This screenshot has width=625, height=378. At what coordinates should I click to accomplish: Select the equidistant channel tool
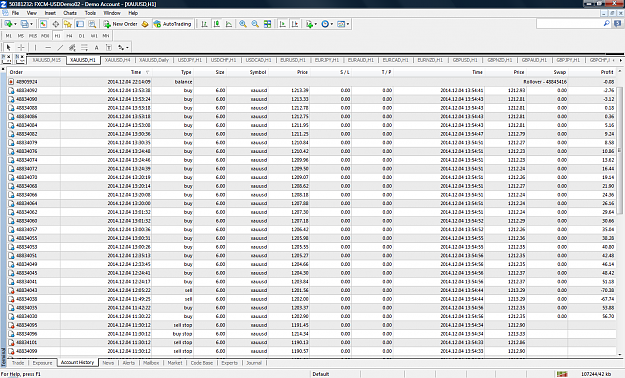[72, 47]
